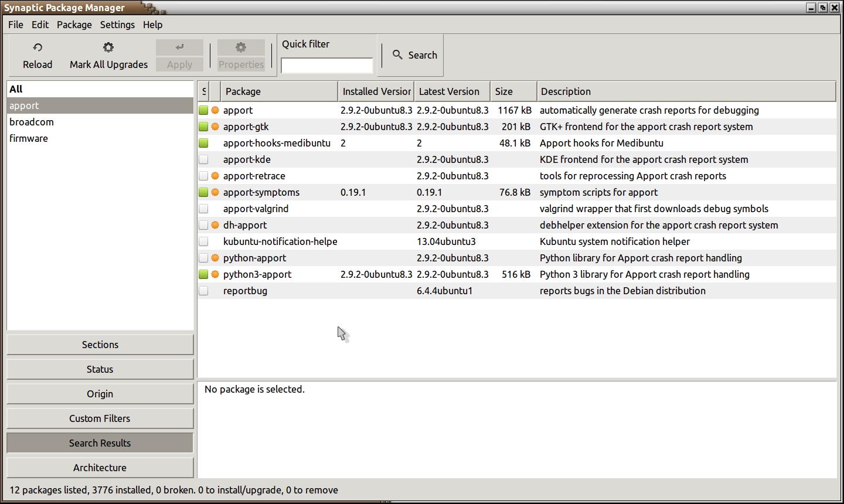Click the orange icon on the apport-retrace row
The image size is (844, 504).
[215, 176]
